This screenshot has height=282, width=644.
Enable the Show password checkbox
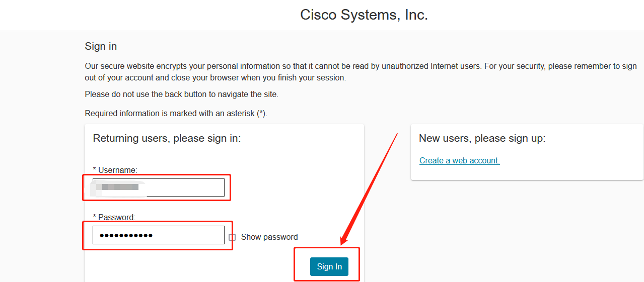[x=232, y=237]
